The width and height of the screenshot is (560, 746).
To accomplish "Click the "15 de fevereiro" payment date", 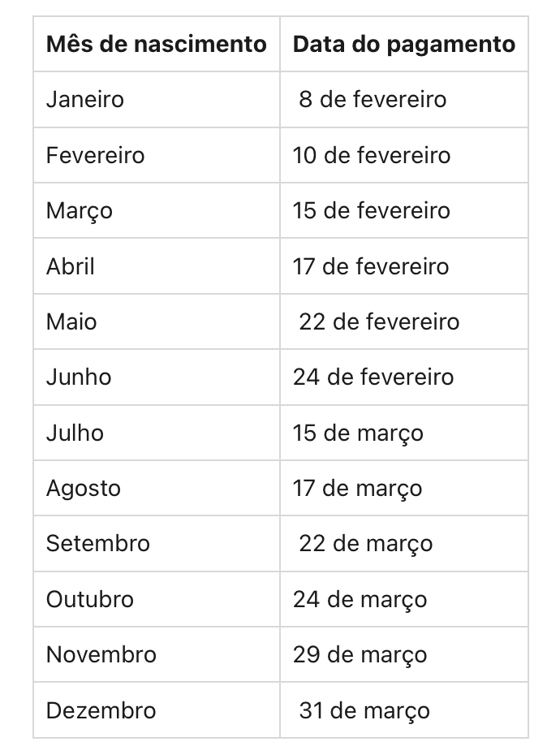I will (x=371, y=210).
